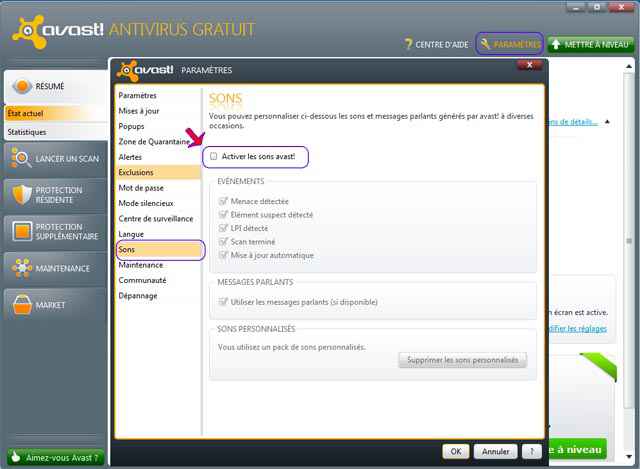Enable the Activer les sons avast! checkbox

[x=213, y=156]
